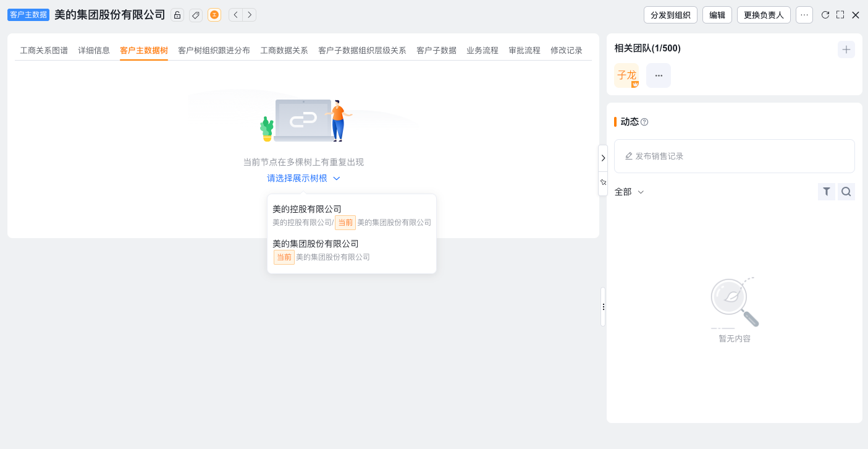Image resolution: width=868 pixels, height=449 pixels.
Task: Open the top-right more options ellipsis
Action: coord(804,15)
